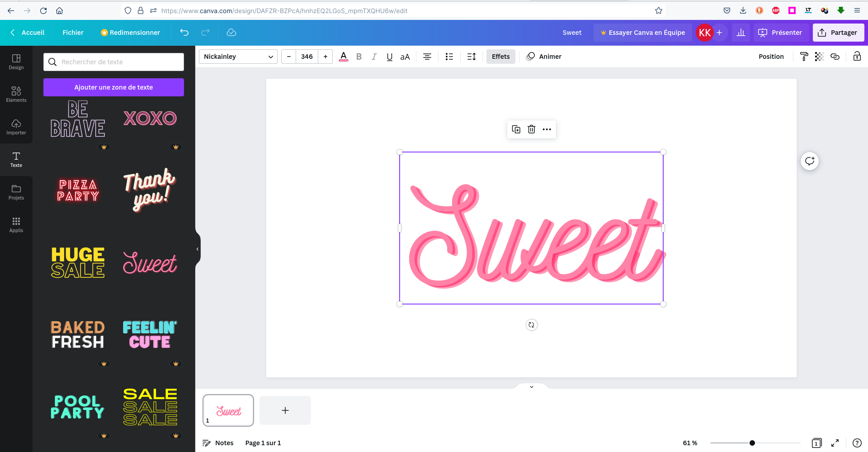Duplicate the selected text element

pyautogui.click(x=516, y=129)
